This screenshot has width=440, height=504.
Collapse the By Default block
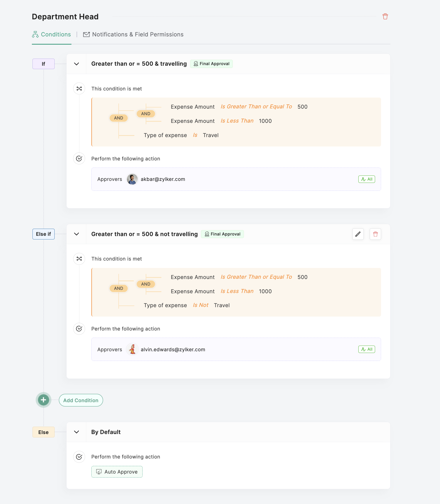(x=76, y=432)
